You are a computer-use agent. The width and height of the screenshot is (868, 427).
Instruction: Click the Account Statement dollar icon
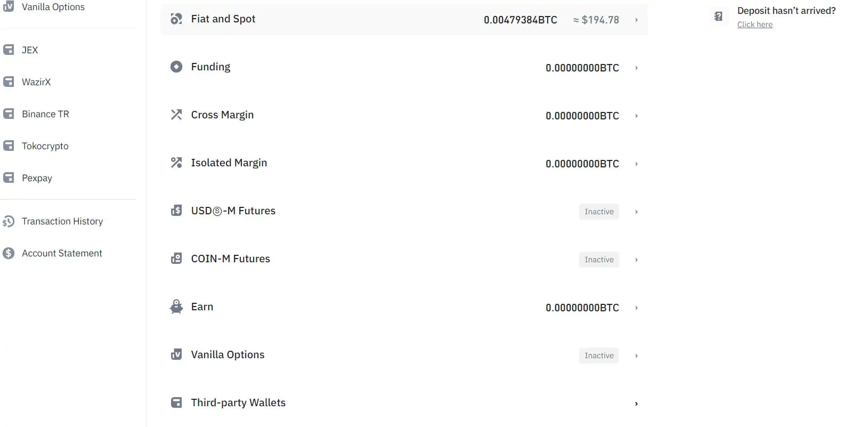(9, 253)
